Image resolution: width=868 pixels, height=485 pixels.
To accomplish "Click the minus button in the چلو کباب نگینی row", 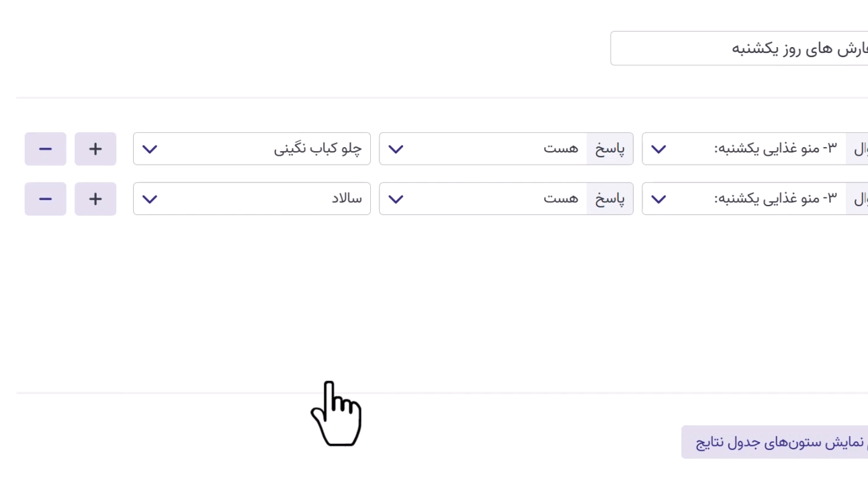I will 46,148.
